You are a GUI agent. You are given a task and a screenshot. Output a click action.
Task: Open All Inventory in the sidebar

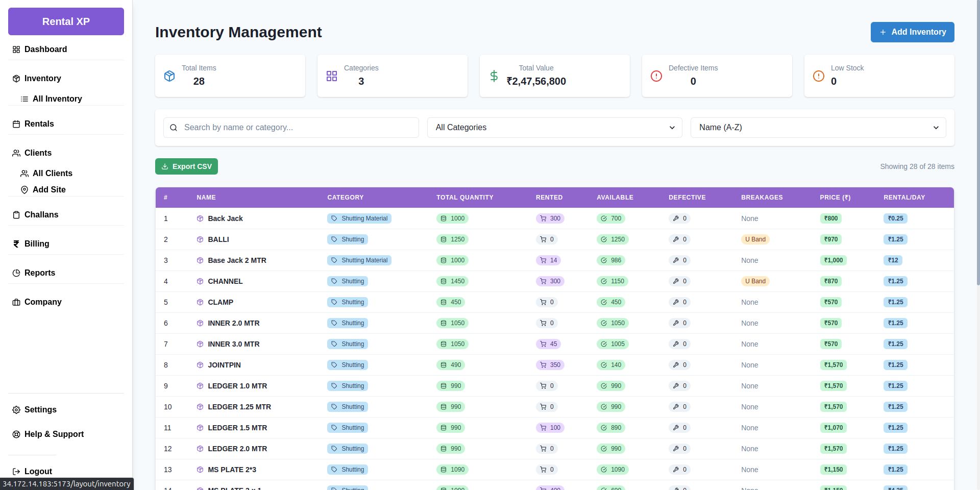pos(57,99)
